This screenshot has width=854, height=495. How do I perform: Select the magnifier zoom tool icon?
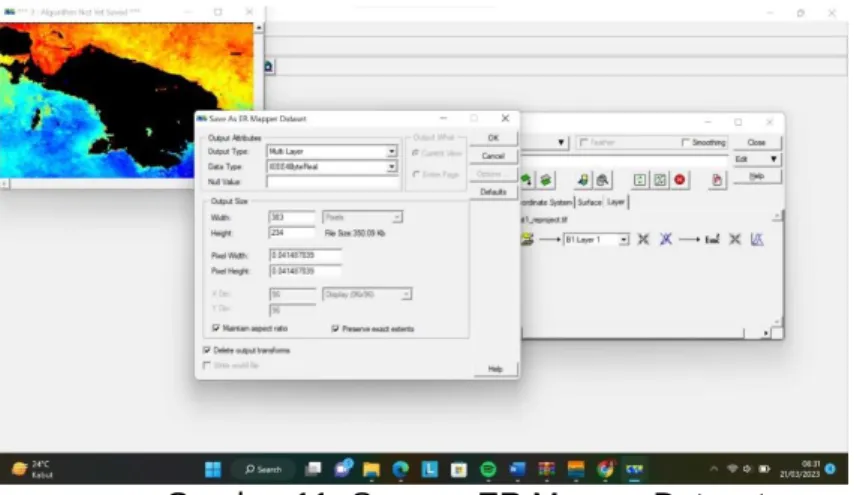tap(602, 180)
